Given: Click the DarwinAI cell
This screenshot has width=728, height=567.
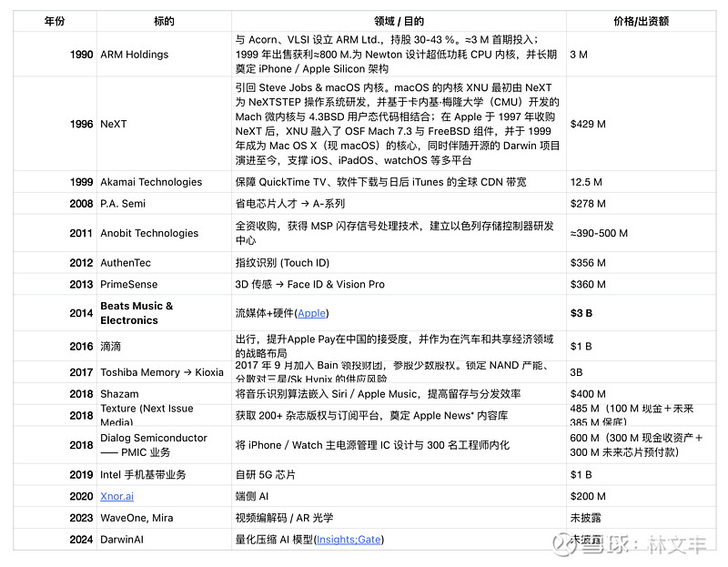Looking at the screenshot, I should point(164,540).
